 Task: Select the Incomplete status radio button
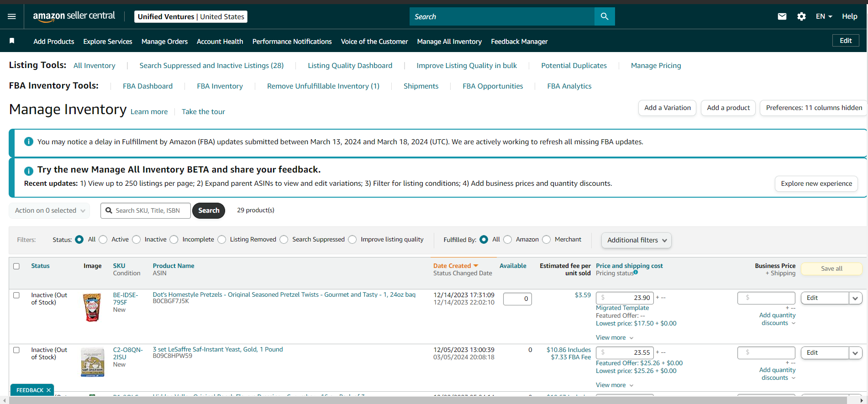[174, 240]
